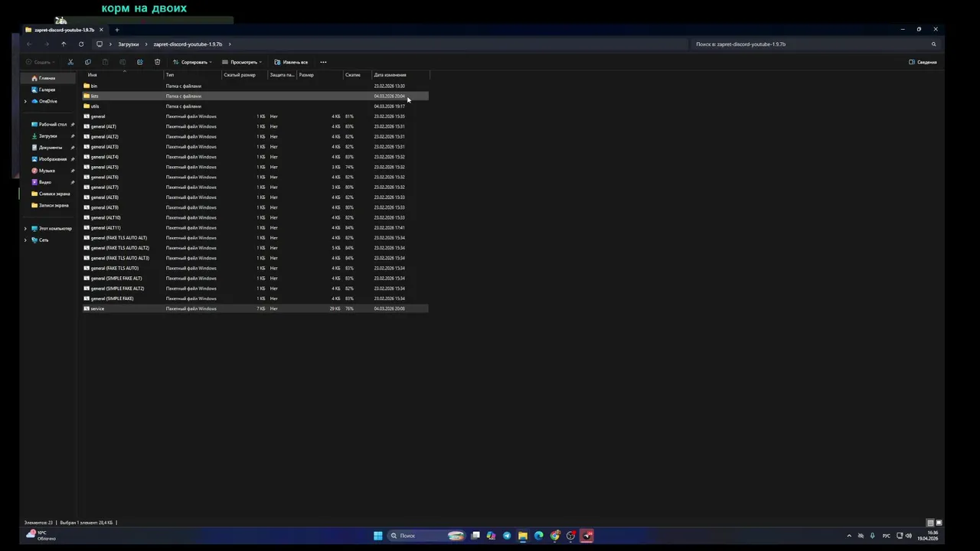This screenshot has width=980, height=551.
Task: Click Извлечь все button
Action: point(291,62)
